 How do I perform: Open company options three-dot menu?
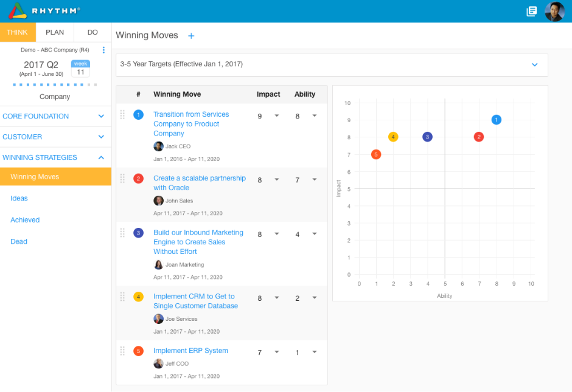click(x=104, y=50)
